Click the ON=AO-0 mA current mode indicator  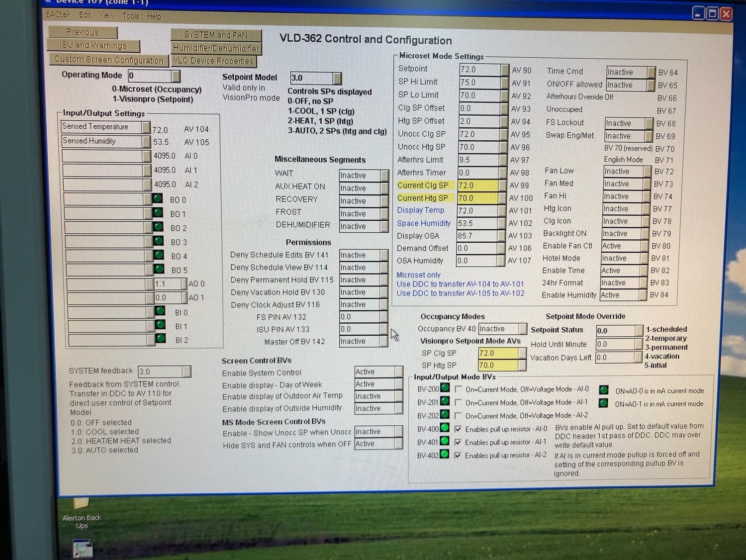(604, 390)
